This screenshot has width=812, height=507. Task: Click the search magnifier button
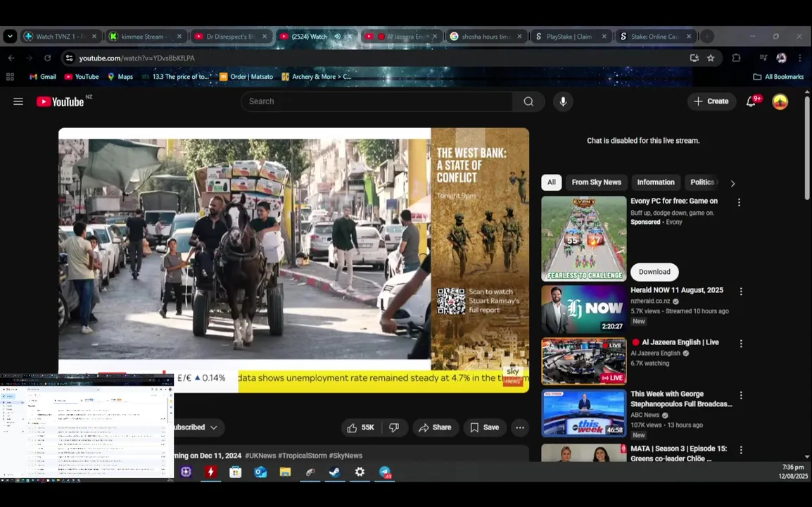(528, 101)
